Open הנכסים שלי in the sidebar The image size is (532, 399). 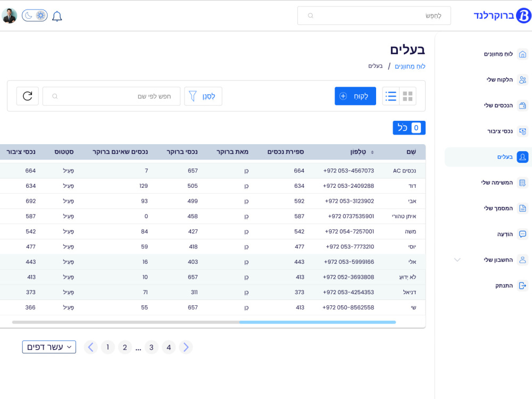(x=498, y=105)
